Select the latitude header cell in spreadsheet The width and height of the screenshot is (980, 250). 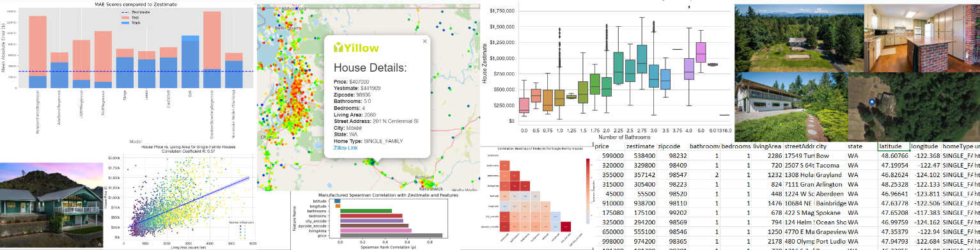coord(893,146)
